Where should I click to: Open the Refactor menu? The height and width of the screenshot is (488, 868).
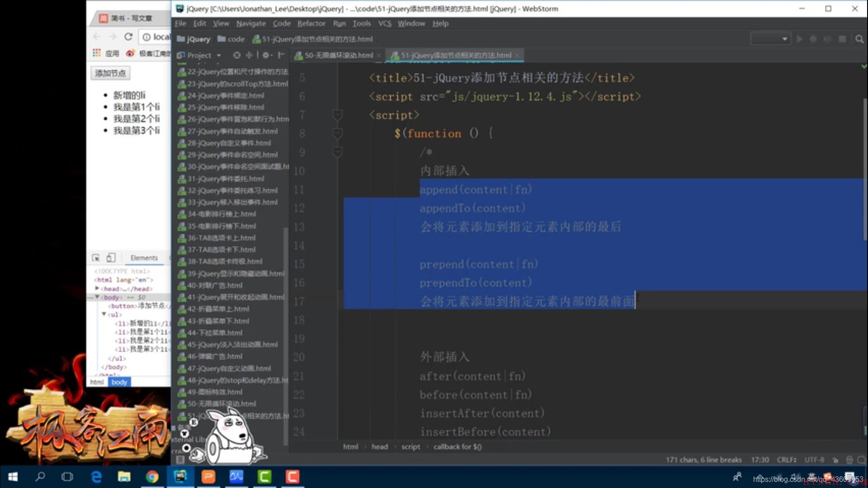click(311, 23)
